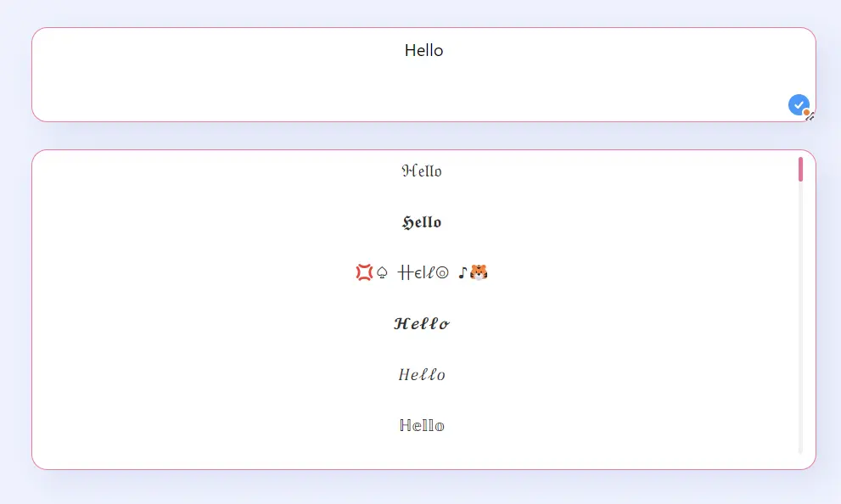841x504 pixels.
Task: Copy the bold italic strikethrough Hello style
Action: tap(421, 323)
